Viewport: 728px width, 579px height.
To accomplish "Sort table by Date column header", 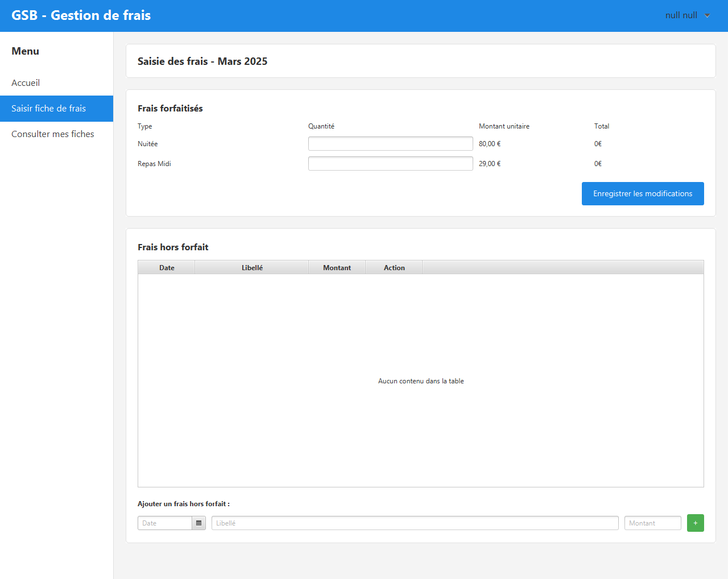I will (167, 268).
